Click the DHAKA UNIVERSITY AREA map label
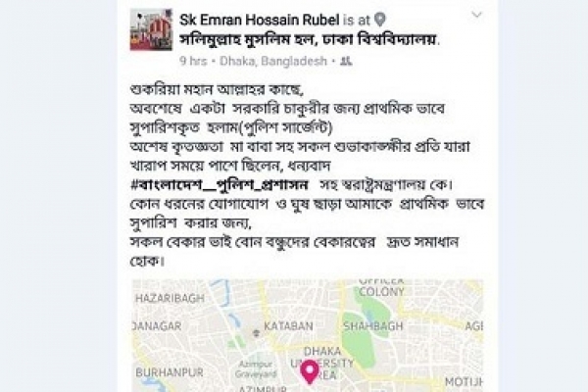This screenshot has width=588, height=392. tap(322, 363)
